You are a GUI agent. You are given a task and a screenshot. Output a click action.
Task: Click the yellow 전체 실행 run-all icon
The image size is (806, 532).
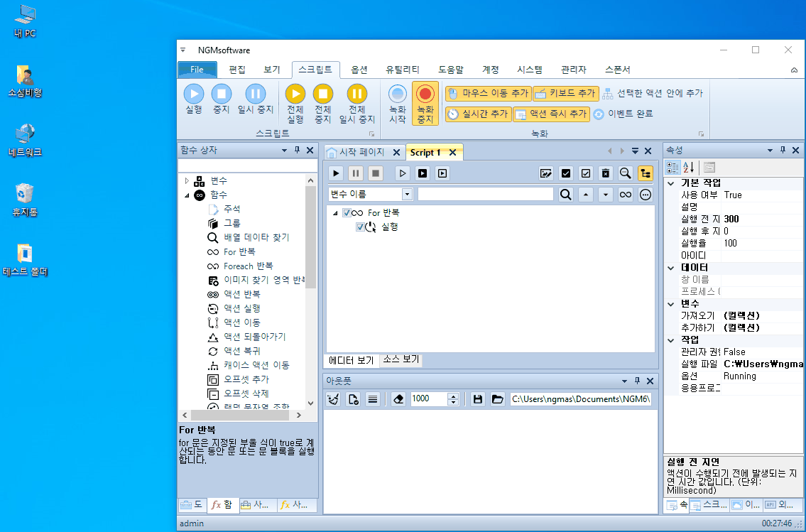pyautogui.click(x=295, y=94)
